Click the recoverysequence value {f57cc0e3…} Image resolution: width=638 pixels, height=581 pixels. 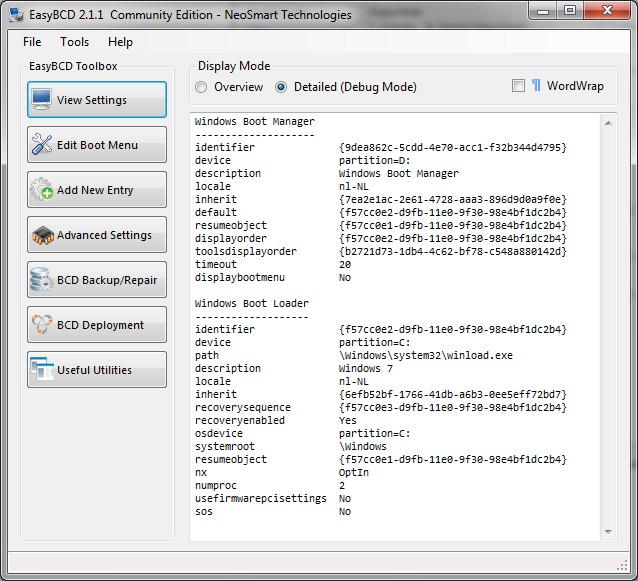tap(452, 407)
